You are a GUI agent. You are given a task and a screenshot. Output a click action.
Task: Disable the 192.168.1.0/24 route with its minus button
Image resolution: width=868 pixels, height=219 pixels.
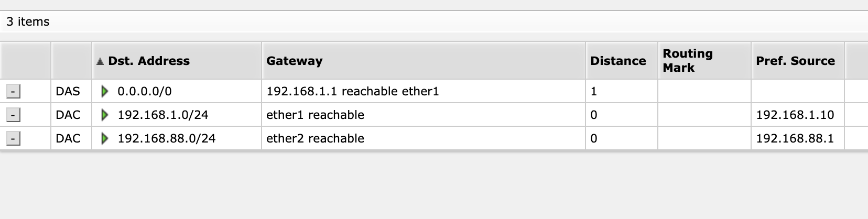13,115
